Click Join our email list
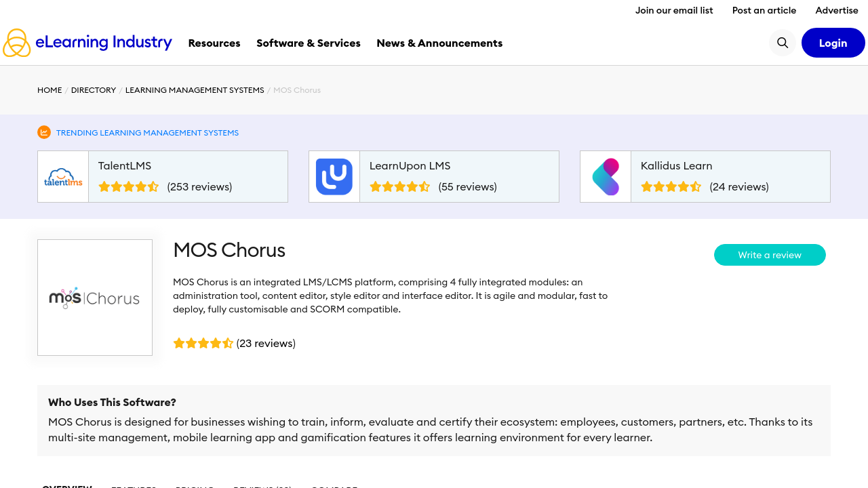The width and height of the screenshot is (868, 488). pyautogui.click(x=674, y=10)
